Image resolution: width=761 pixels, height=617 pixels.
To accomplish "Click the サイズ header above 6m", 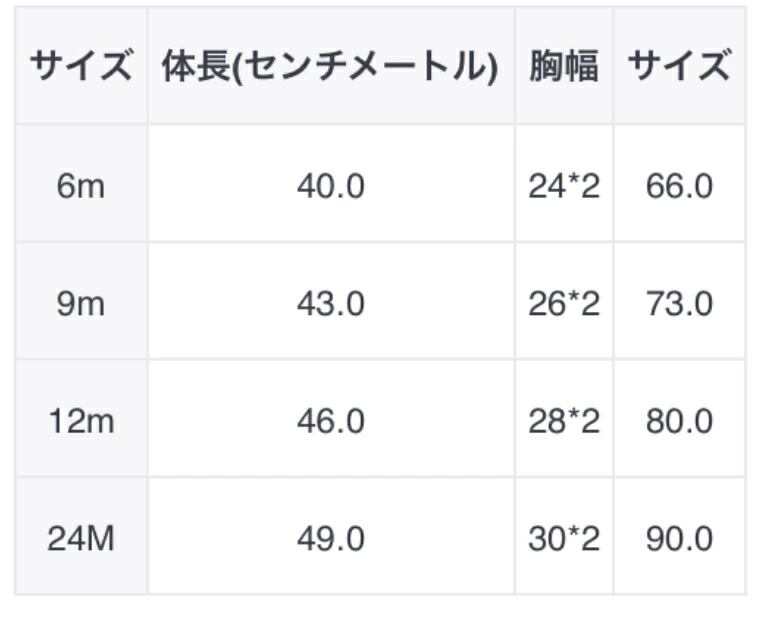I will 81,67.
